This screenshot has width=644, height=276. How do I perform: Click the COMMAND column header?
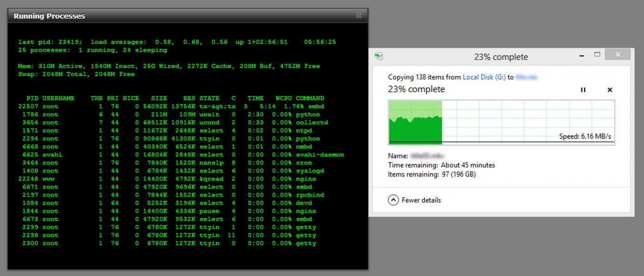point(310,98)
